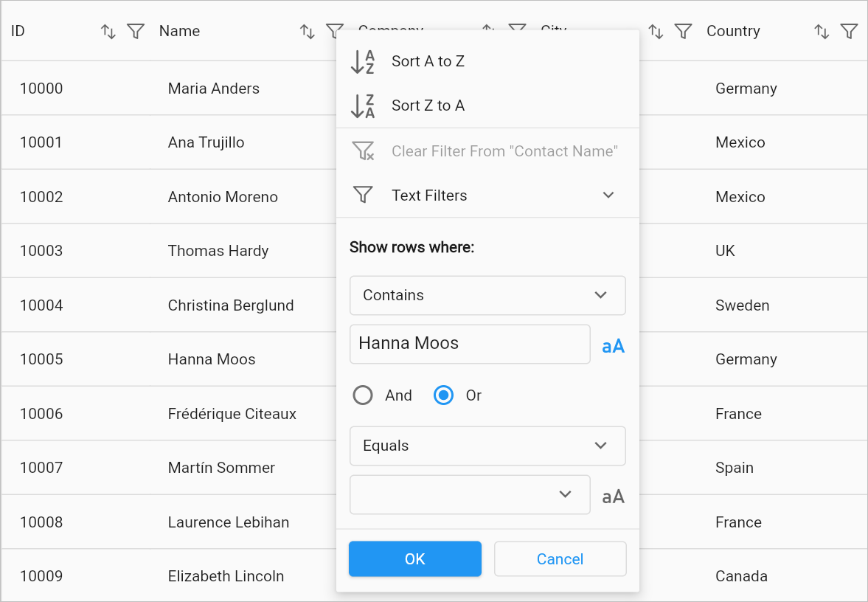Expand the Text Filters chevron
Viewport: 868px width, 602px height.
[608, 195]
